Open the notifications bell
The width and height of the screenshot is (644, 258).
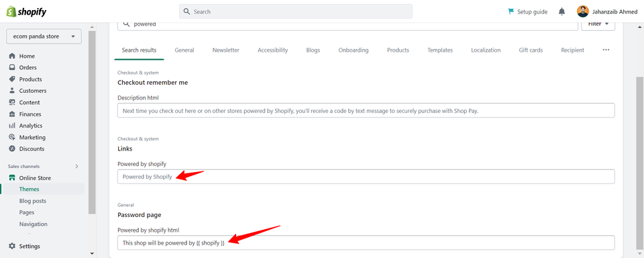point(562,11)
